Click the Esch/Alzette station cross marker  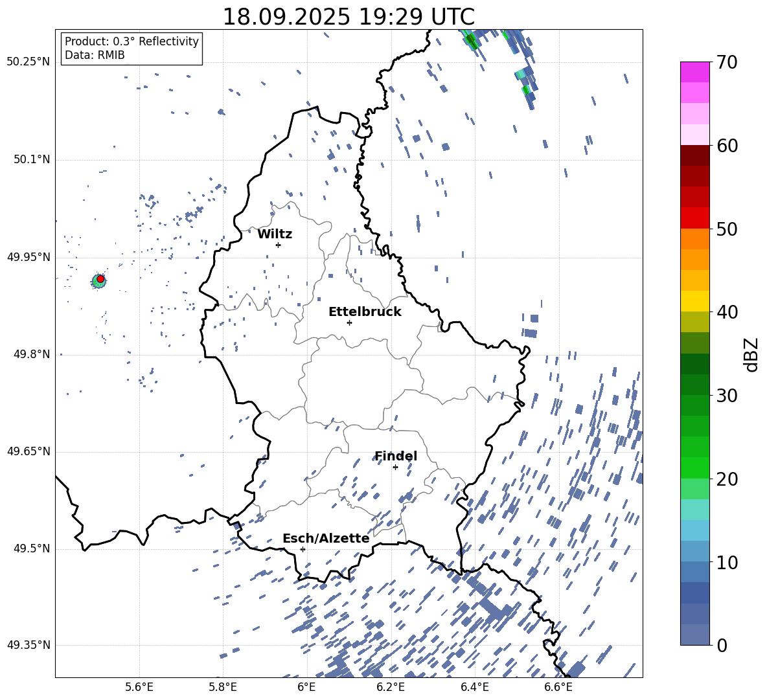point(303,549)
